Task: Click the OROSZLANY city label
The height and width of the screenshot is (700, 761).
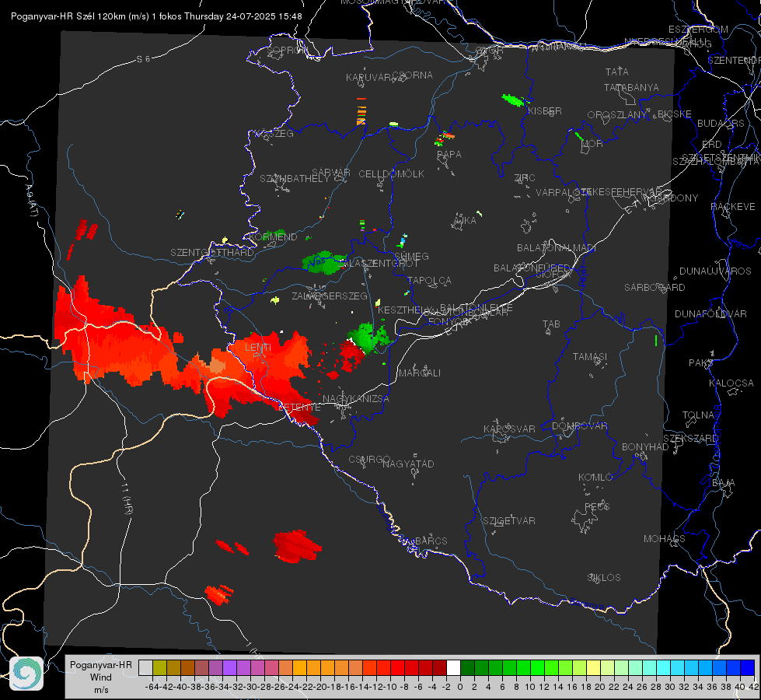Action: [617, 115]
